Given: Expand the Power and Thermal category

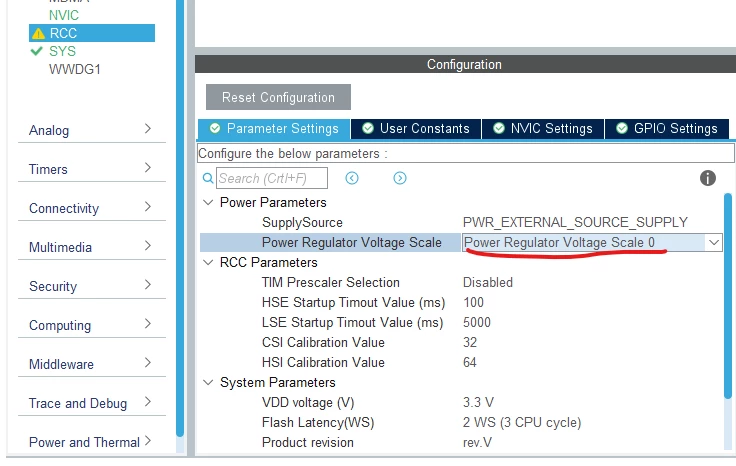Looking at the screenshot, I should pos(92,442).
